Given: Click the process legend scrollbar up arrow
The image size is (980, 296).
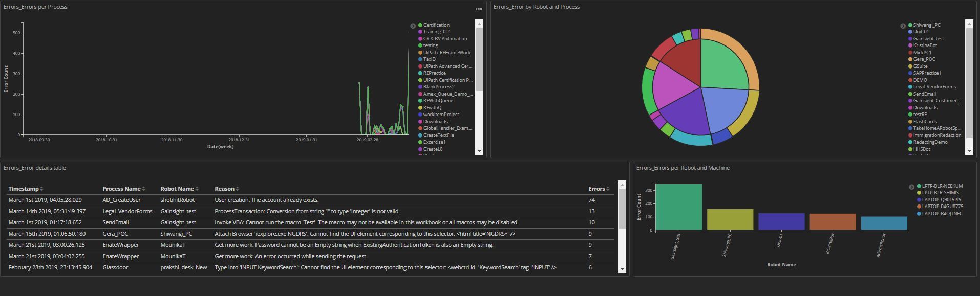Looking at the screenshot, I should coord(479,24).
